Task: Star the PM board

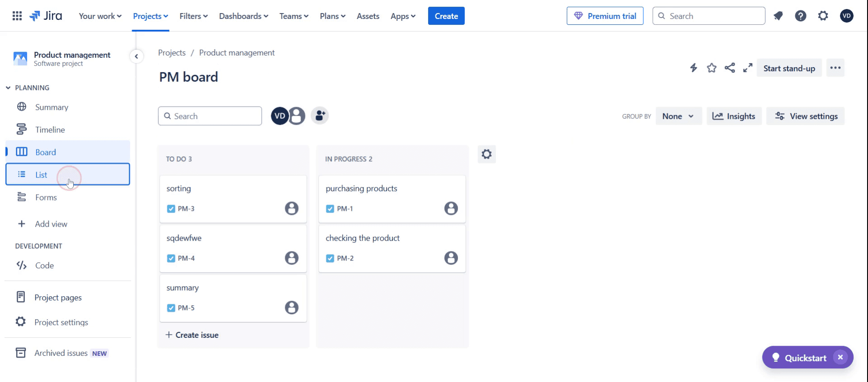Action: point(712,68)
